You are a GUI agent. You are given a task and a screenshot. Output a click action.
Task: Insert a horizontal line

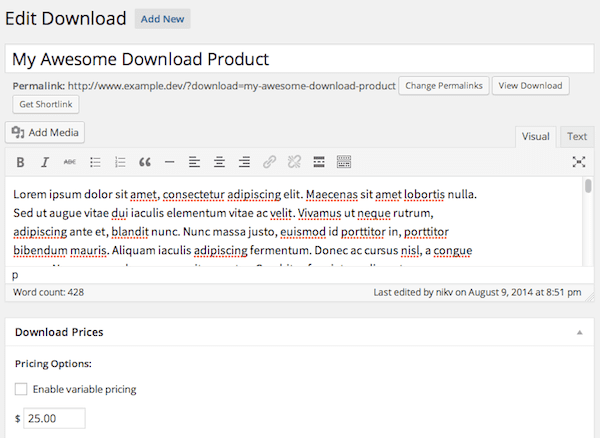pyautogui.click(x=169, y=161)
